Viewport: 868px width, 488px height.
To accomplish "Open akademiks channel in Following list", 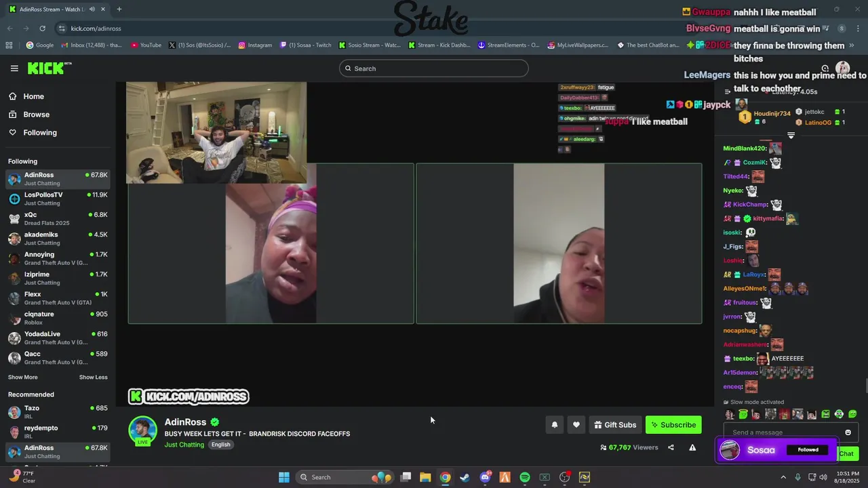I will pyautogui.click(x=58, y=239).
